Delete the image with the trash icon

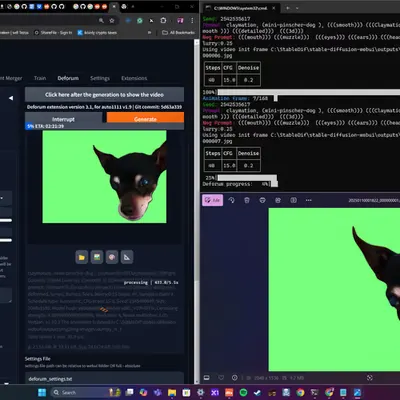point(247,200)
